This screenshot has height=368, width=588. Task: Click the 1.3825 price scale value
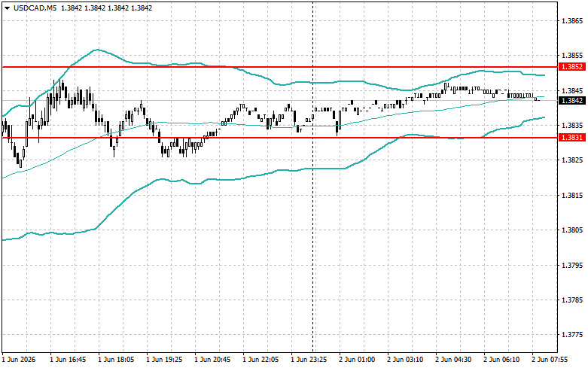coord(572,160)
